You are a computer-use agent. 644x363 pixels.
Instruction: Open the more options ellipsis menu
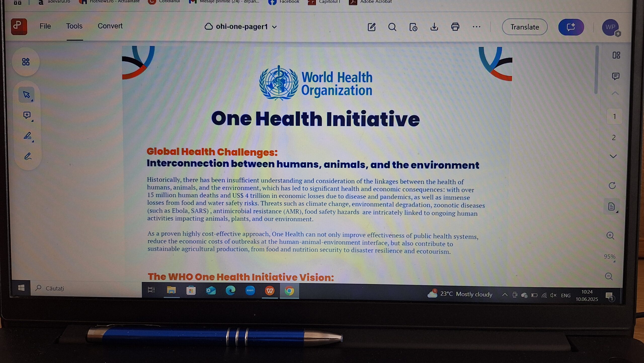pos(476,27)
